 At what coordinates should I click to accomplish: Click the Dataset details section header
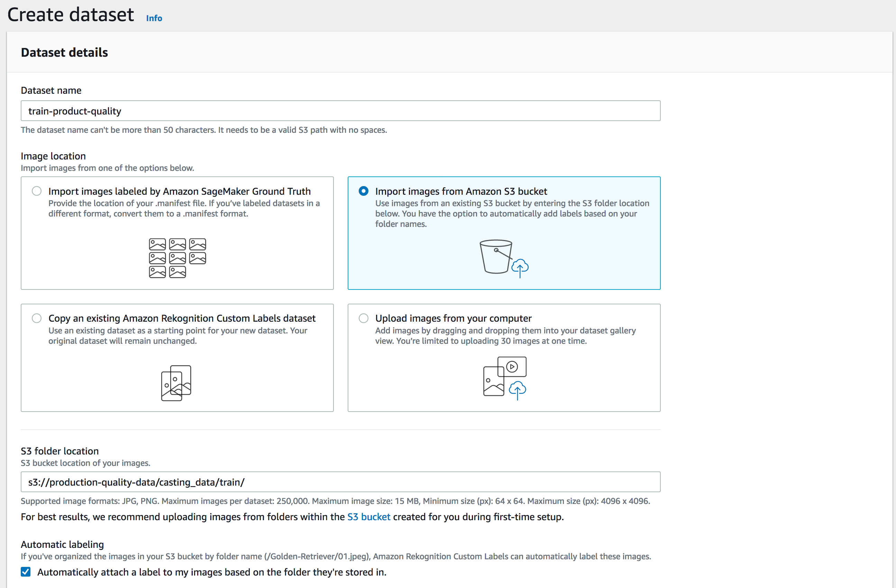click(x=64, y=52)
